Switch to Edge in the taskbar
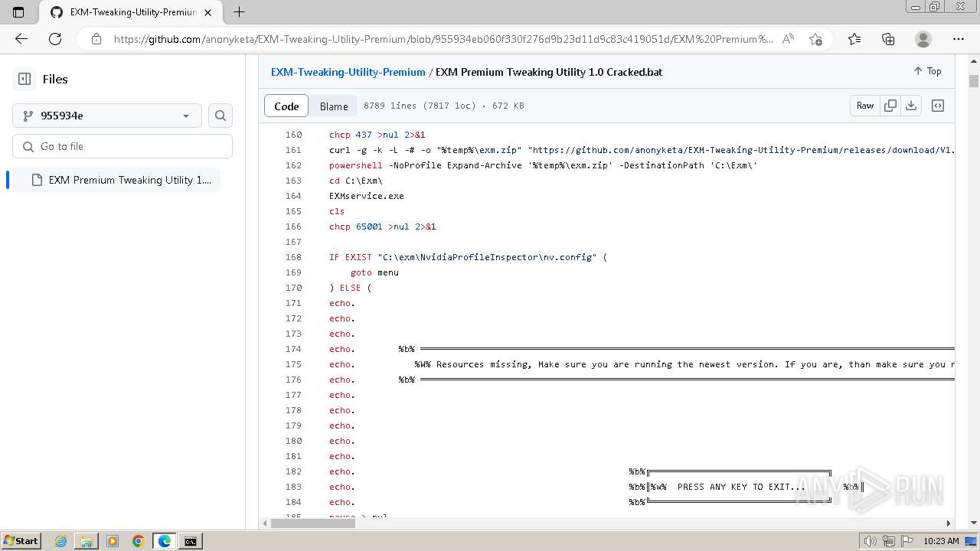This screenshot has height=551, width=980. pos(165,541)
